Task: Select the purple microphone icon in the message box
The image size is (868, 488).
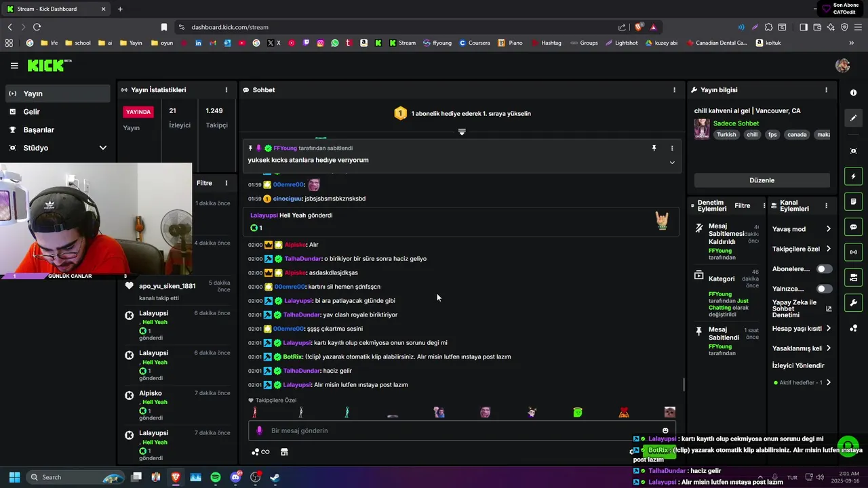Action: pyautogui.click(x=260, y=430)
